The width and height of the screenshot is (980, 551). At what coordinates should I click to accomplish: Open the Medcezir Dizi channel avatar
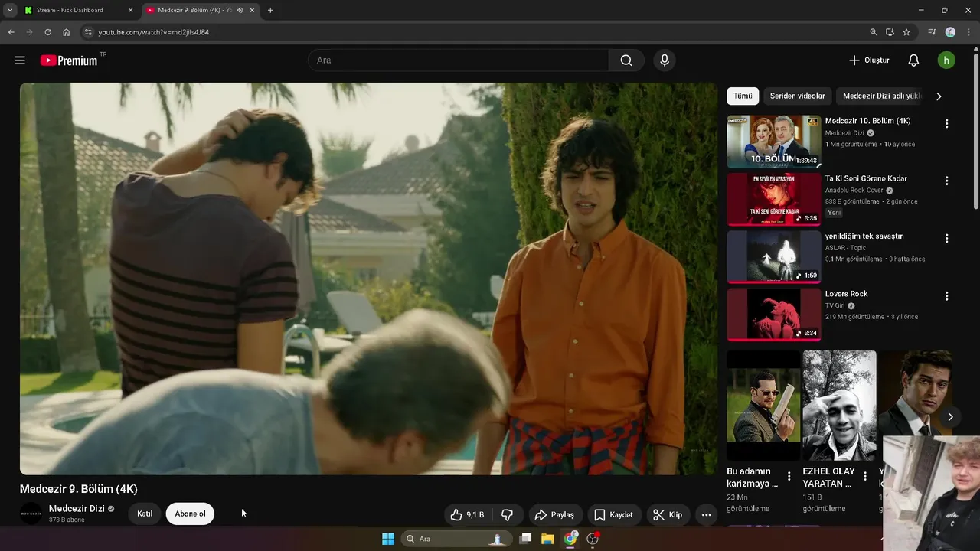(x=31, y=514)
